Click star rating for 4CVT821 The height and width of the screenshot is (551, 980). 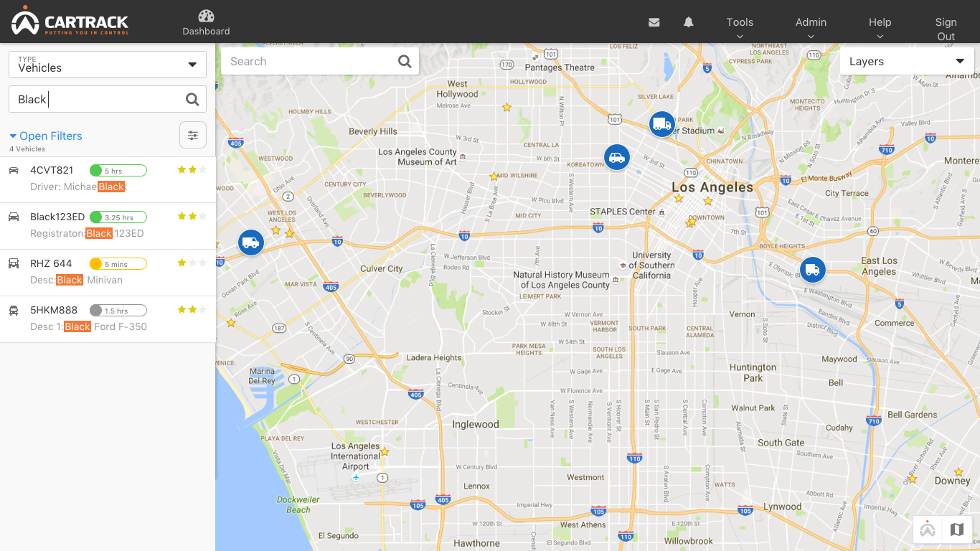point(192,170)
